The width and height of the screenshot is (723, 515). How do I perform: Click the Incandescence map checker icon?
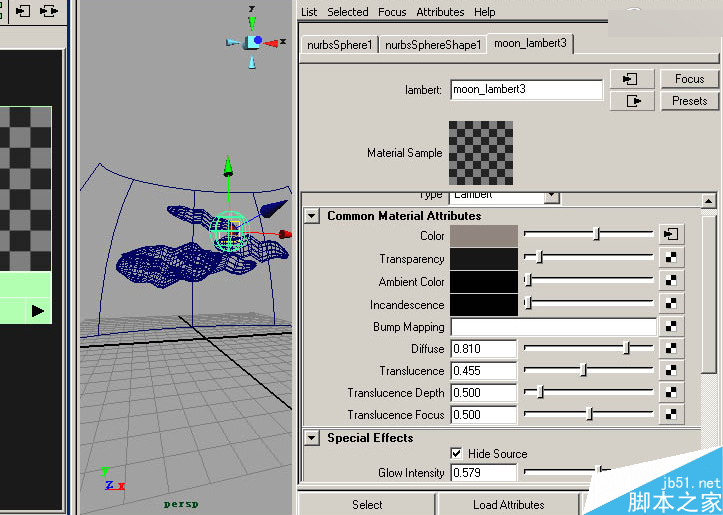pos(671,303)
